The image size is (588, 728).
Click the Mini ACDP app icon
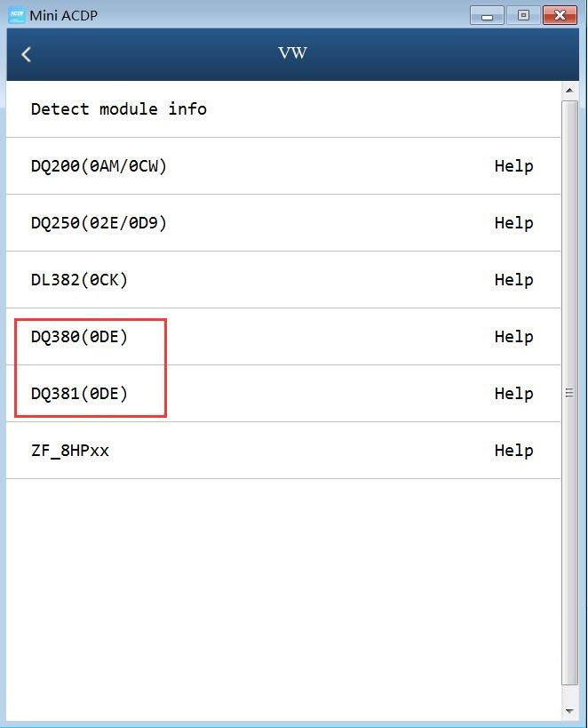[x=16, y=14]
